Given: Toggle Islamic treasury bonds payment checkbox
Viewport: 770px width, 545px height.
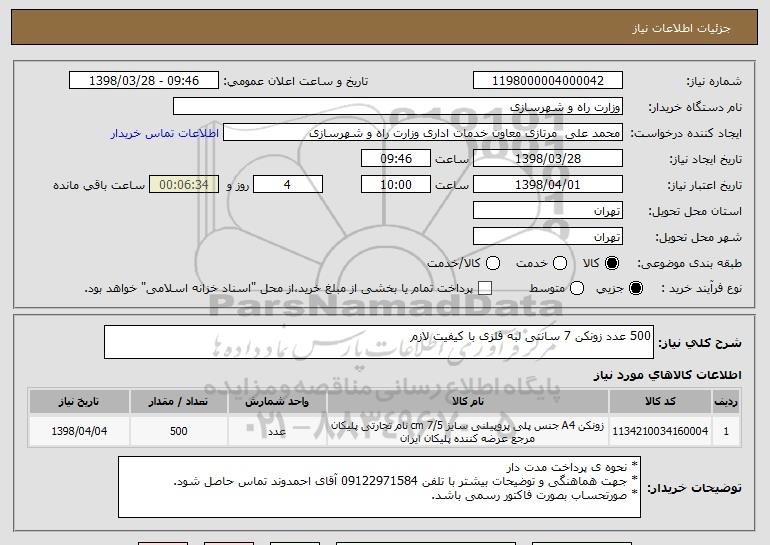Looking at the screenshot, I should point(485,289).
